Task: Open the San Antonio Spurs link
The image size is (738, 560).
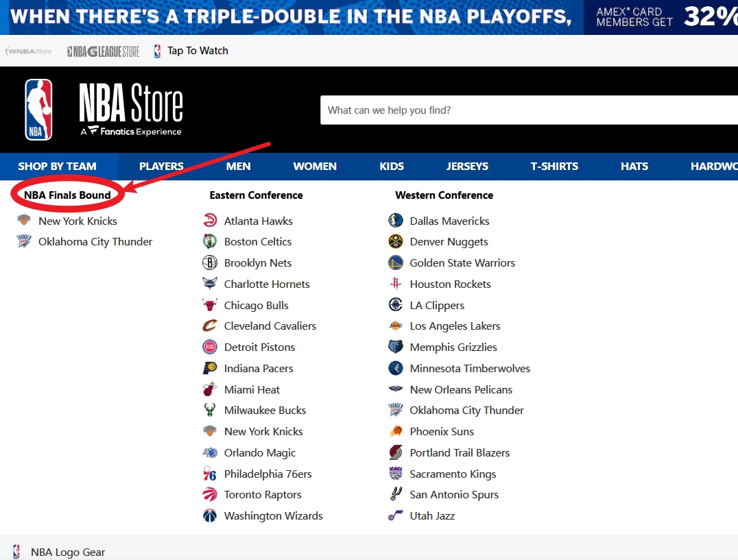Action: coord(454,494)
